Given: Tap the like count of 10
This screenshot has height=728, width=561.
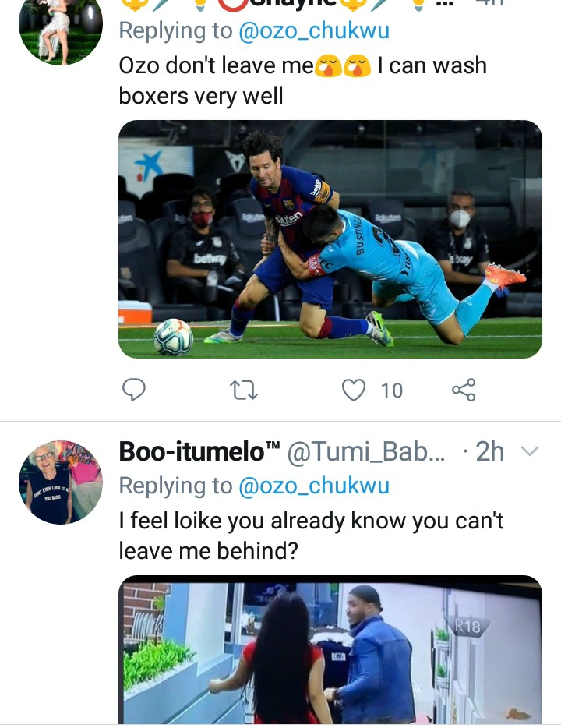Looking at the screenshot, I should click(x=392, y=390).
